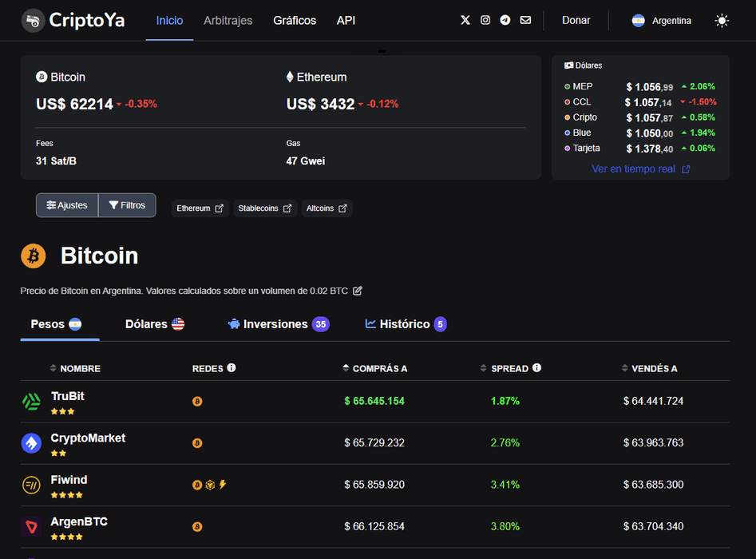Open the Instagram icon in header
This screenshot has height=559, width=756.
[x=485, y=20]
